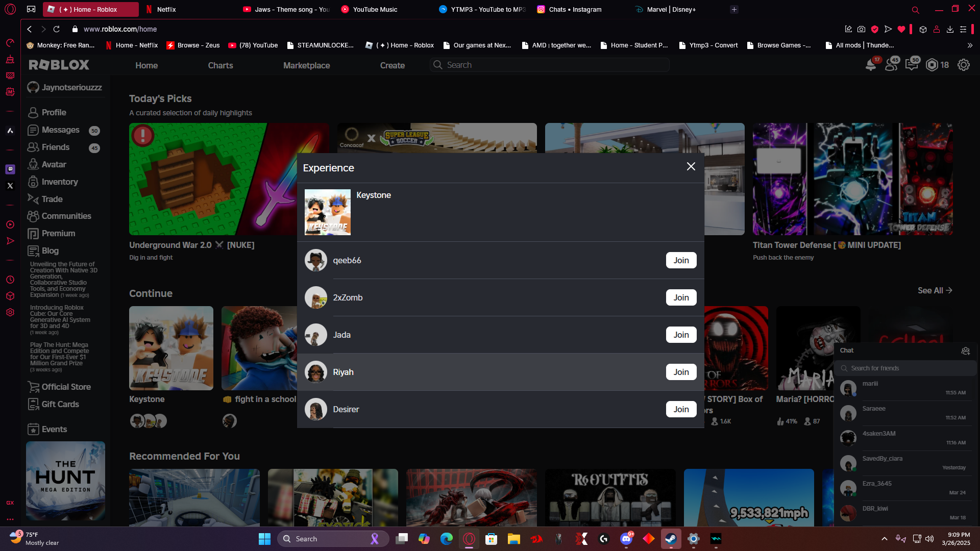Viewport: 980px width, 551px height.
Task: Join Riyah in Keystone
Action: pos(681,372)
